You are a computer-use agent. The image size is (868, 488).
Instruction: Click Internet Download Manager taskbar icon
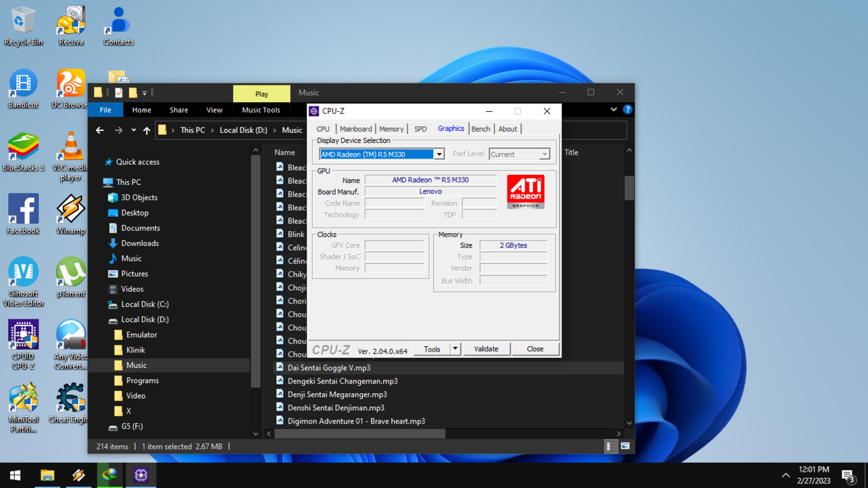click(109, 475)
